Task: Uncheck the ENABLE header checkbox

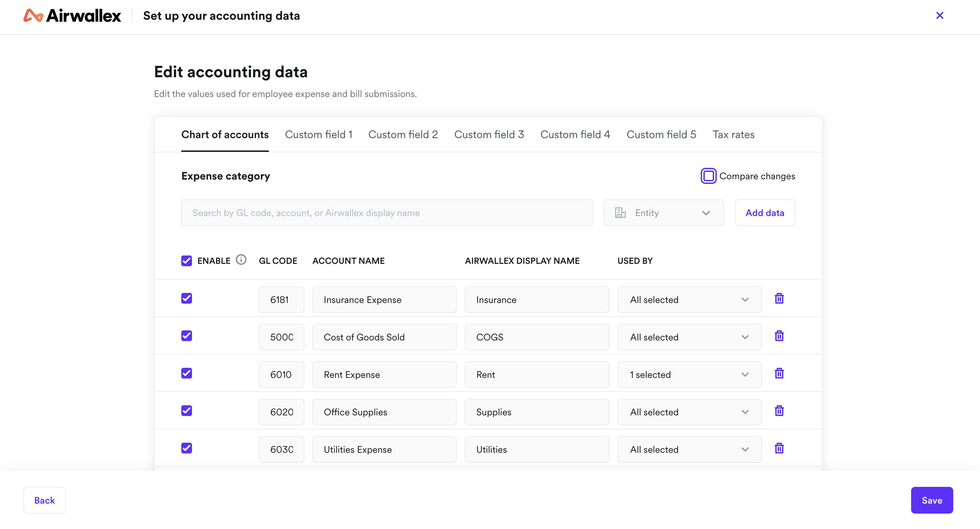Action: [186, 260]
